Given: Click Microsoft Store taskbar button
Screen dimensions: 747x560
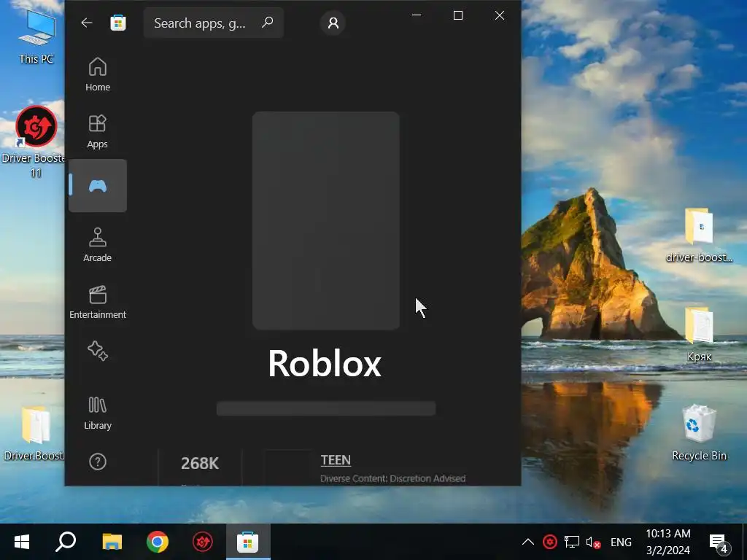Looking at the screenshot, I should (248, 542).
